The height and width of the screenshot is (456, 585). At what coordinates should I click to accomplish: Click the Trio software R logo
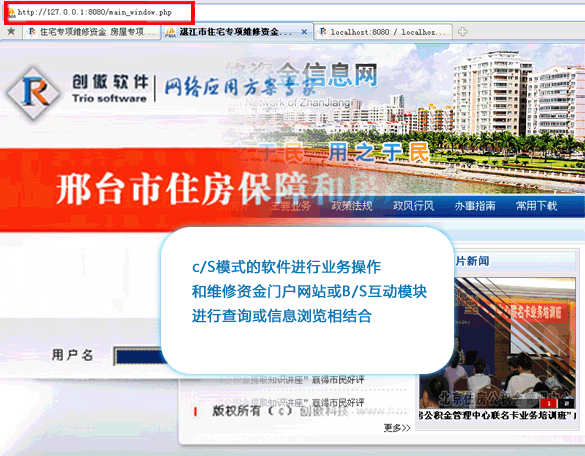(x=34, y=93)
